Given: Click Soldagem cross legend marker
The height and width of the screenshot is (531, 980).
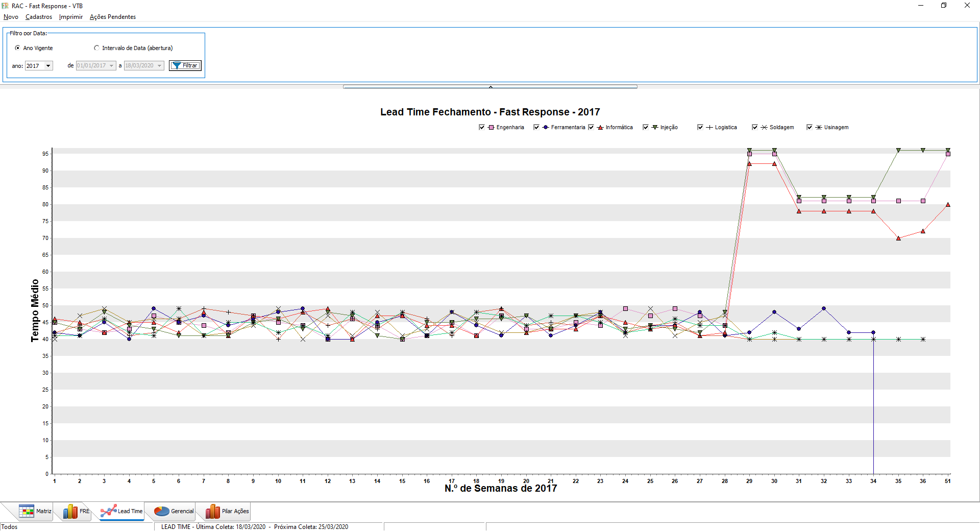Looking at the screenshot, I should point(764,127).
